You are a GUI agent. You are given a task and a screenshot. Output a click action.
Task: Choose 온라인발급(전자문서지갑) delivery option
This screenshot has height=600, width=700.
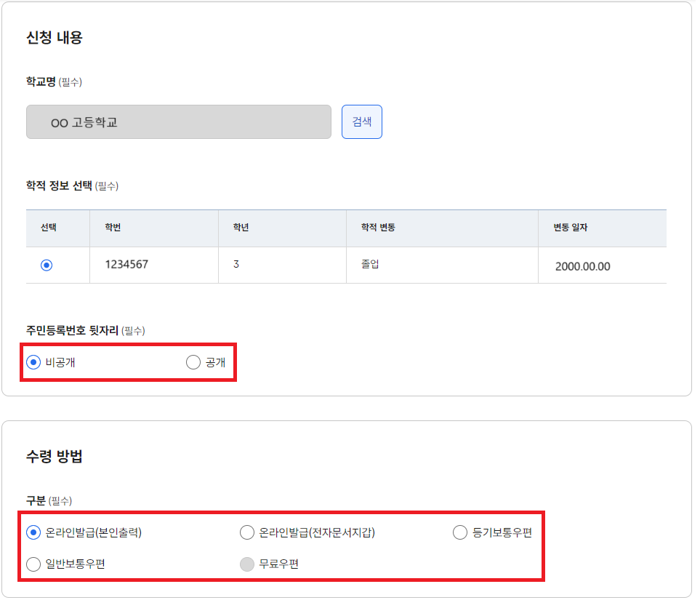coord(247,532)
